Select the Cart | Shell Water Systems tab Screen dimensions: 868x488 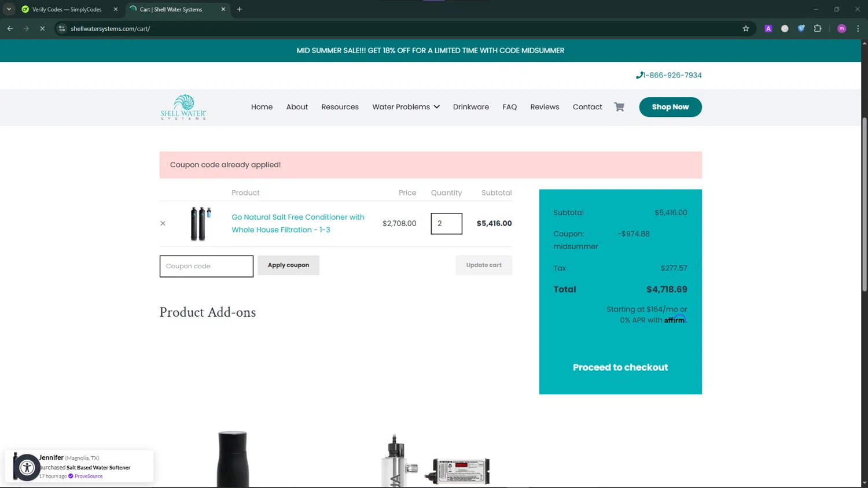[x=171, y=9]
